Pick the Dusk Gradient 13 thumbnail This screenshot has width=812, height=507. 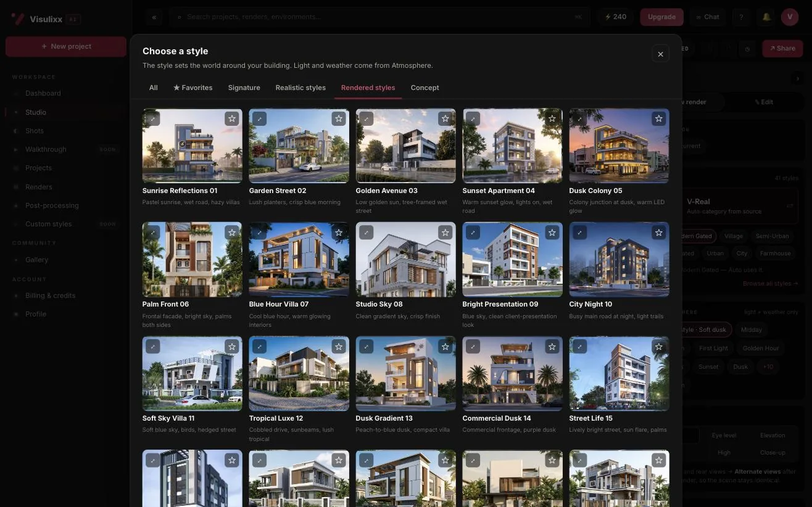click(406, 374)
